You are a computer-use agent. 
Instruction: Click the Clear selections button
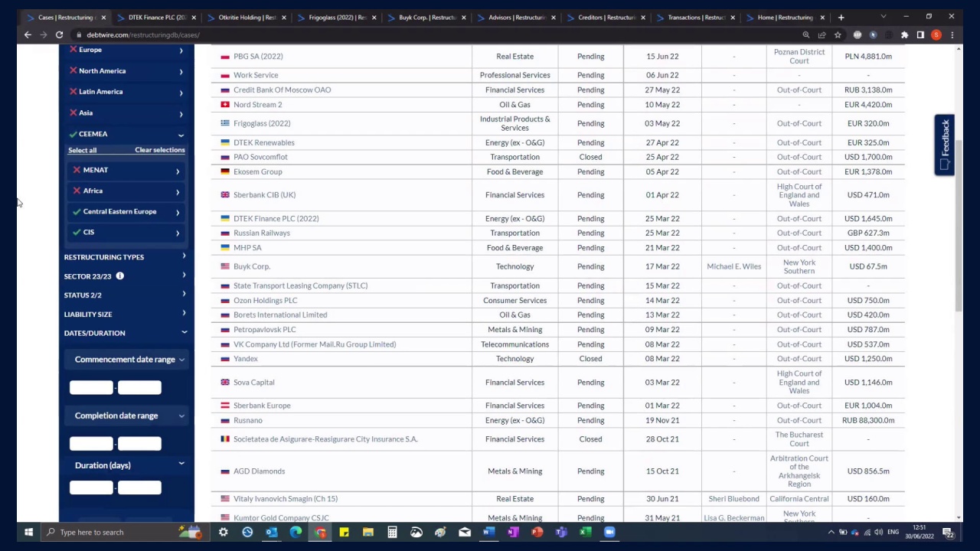tap(160, 150)
